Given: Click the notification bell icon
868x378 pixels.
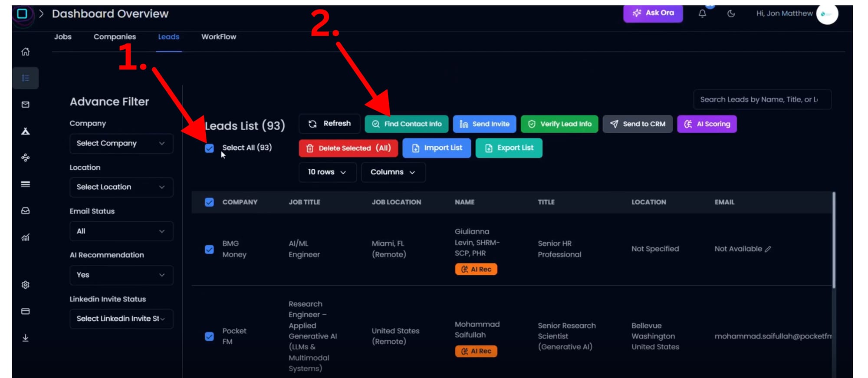Looking at the screenshot, I should point(702,13).
